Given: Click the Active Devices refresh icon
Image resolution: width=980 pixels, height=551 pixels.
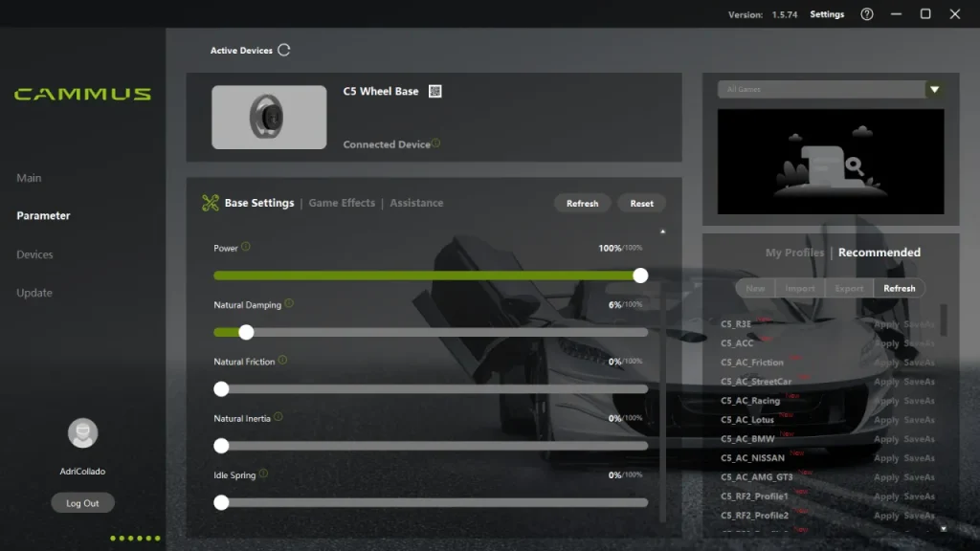Looking at the screenshot, I should (283, 51).
